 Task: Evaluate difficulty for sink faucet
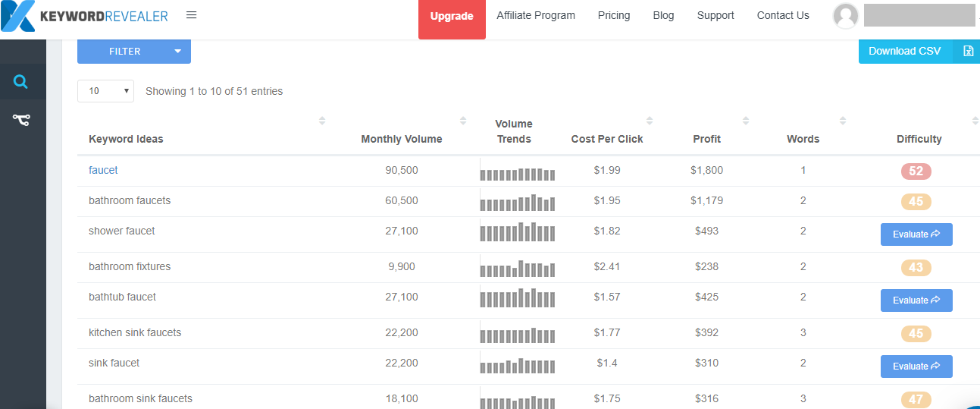click(916, 367)
